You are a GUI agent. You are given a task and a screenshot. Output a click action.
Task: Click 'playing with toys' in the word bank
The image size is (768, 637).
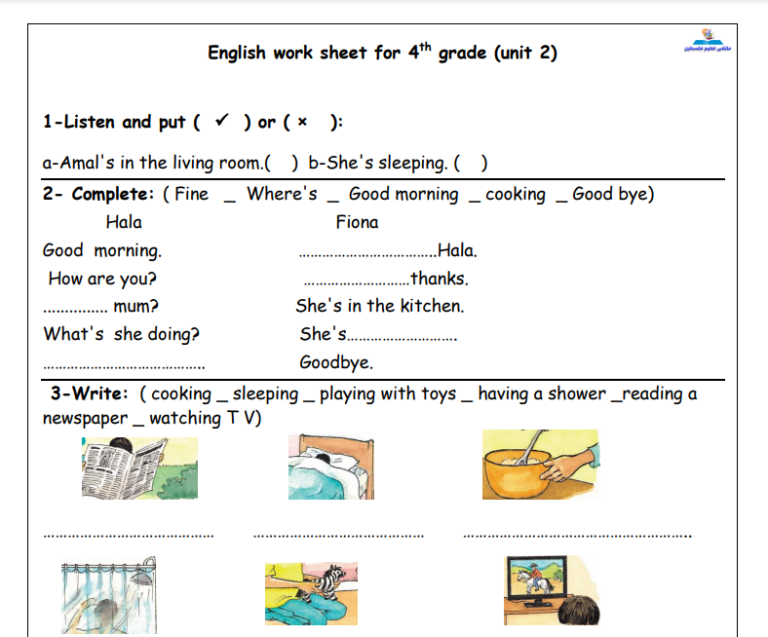(387, 394)
